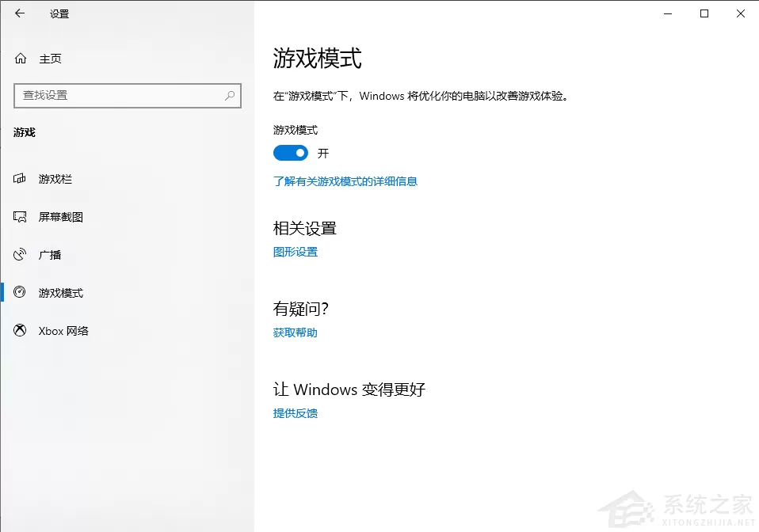Open the Screenshots (屏幕截图) icon
This screenshot has height=532, width=759.
(19, 217)
